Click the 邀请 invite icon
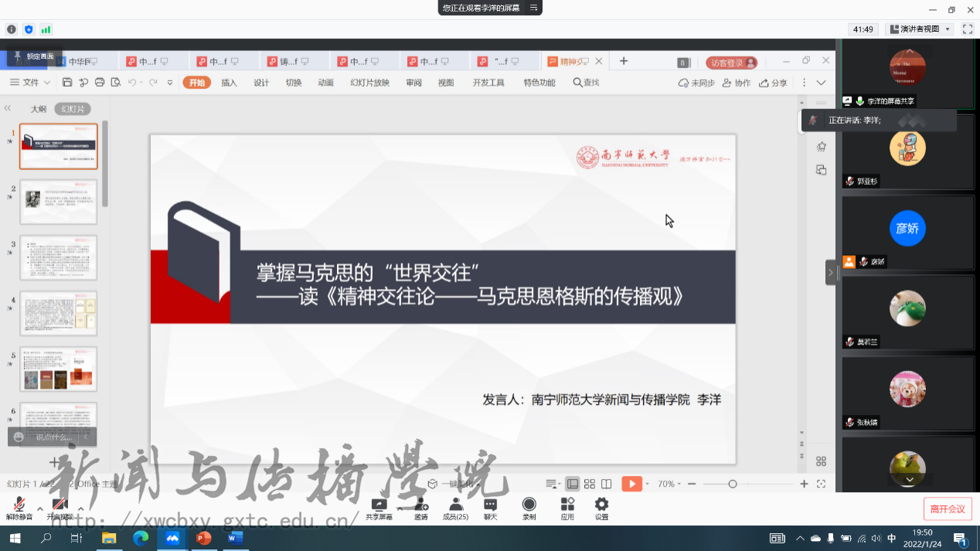Image resolution: width=980 pixels, height=551 pixels. click(421, 509)
